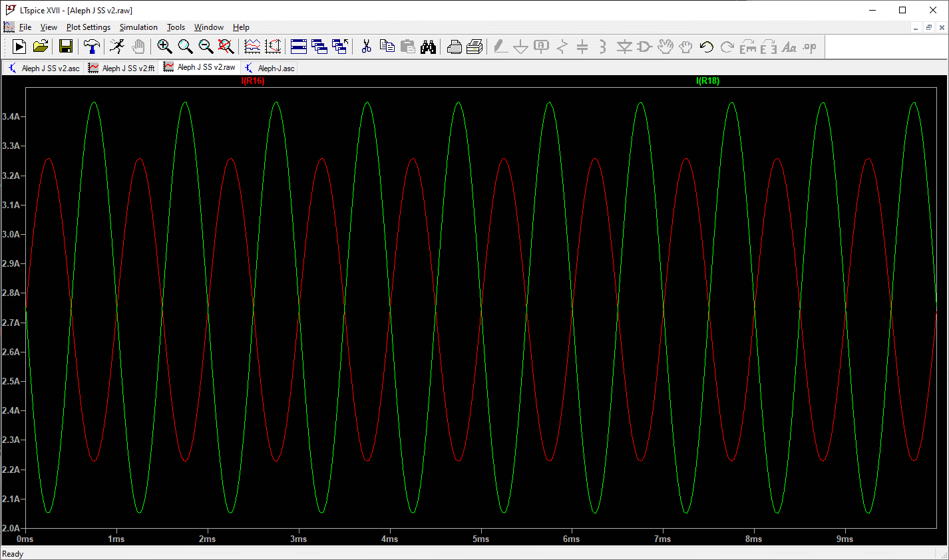Open the File menu
Image resolution: width=949 pixels, height=560 pixels.
pos(25,27)
